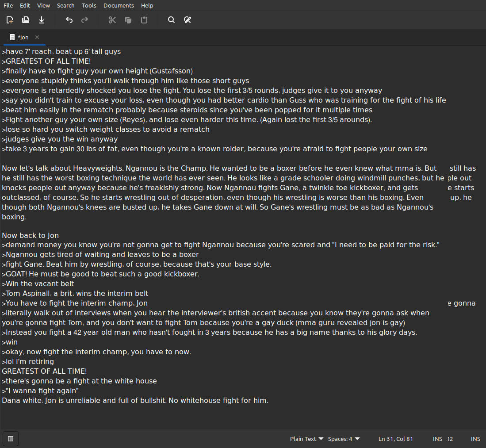The width and height of the screenshot is (486, 448).
Task: Click the line 'Now back to Jon'
Action: pyautogui.click(x=31, y=236)
